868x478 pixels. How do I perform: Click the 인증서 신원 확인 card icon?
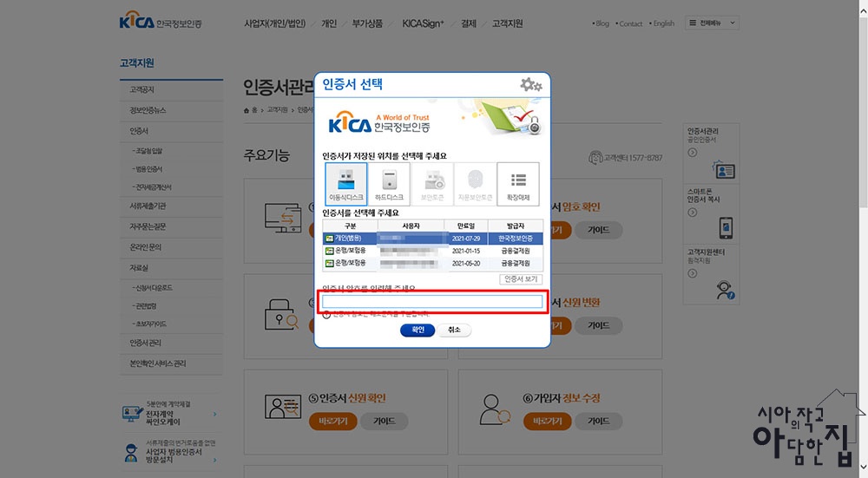(x=282, y=407)
